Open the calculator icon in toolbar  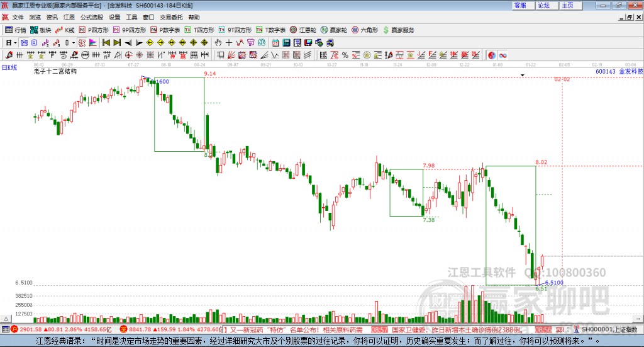(x=286, y=43)
